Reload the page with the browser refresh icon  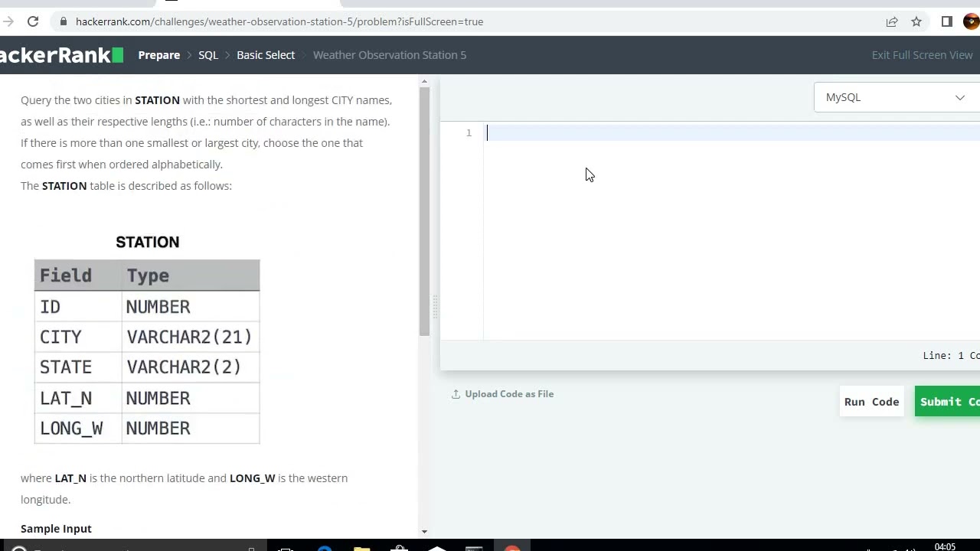point(33,21)
